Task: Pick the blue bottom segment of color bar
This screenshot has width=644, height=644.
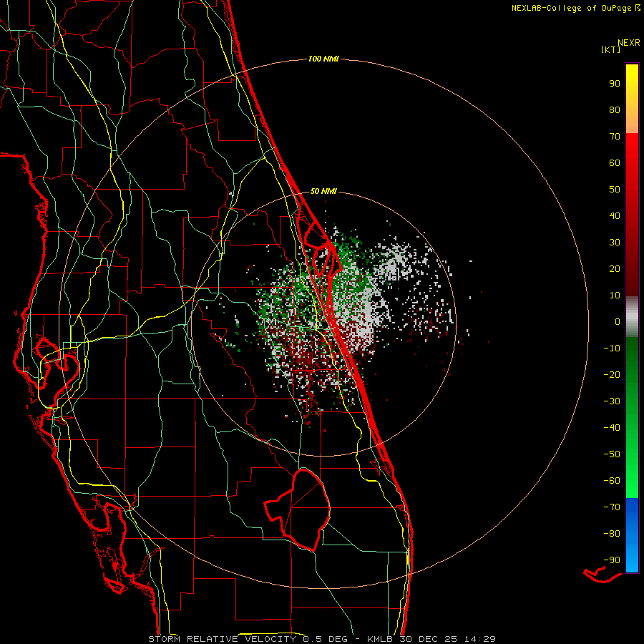Action: pyautogui.click(x=632, y=535)
